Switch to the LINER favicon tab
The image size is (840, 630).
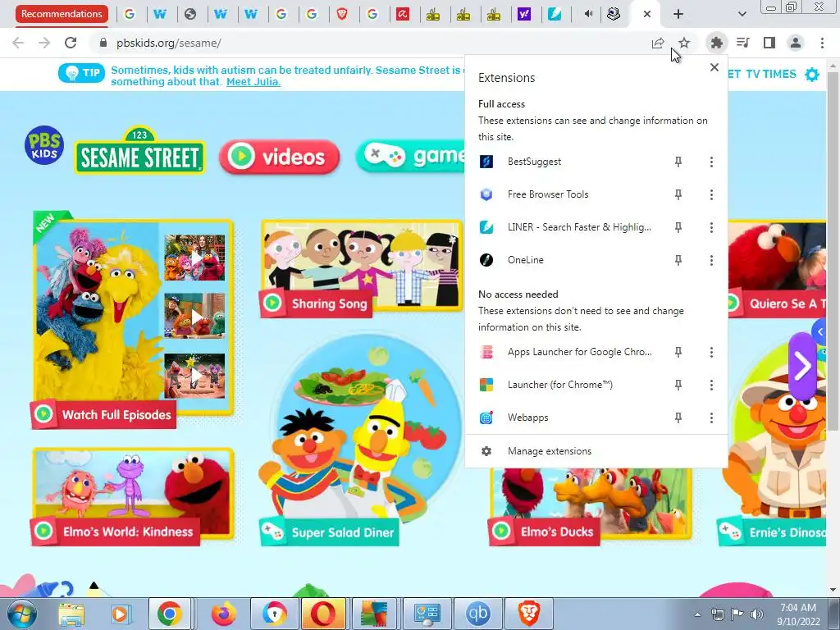click(555, 14)
